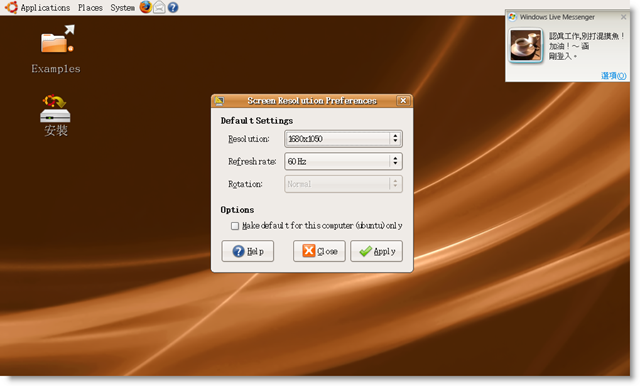Click the Help button in dialog

click(x=248, y=251)
